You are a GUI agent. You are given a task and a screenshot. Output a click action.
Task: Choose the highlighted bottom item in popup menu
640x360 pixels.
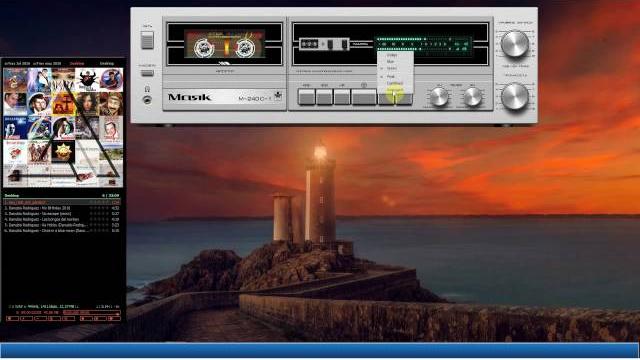click(x=395, y=89)
